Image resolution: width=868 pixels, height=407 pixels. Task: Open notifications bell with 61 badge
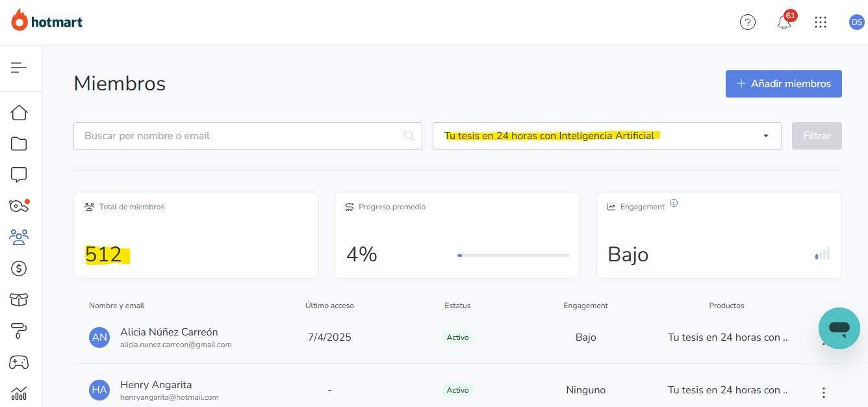pos(785,21)
